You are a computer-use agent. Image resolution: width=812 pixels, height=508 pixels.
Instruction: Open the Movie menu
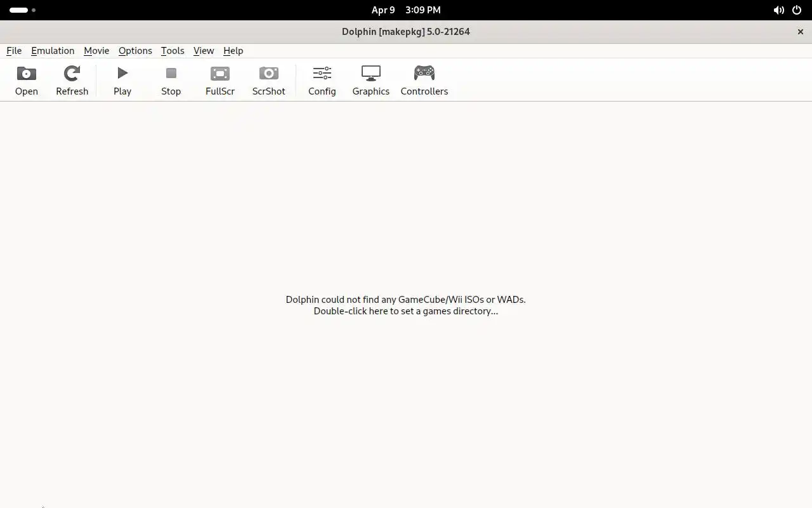[96, 51]
